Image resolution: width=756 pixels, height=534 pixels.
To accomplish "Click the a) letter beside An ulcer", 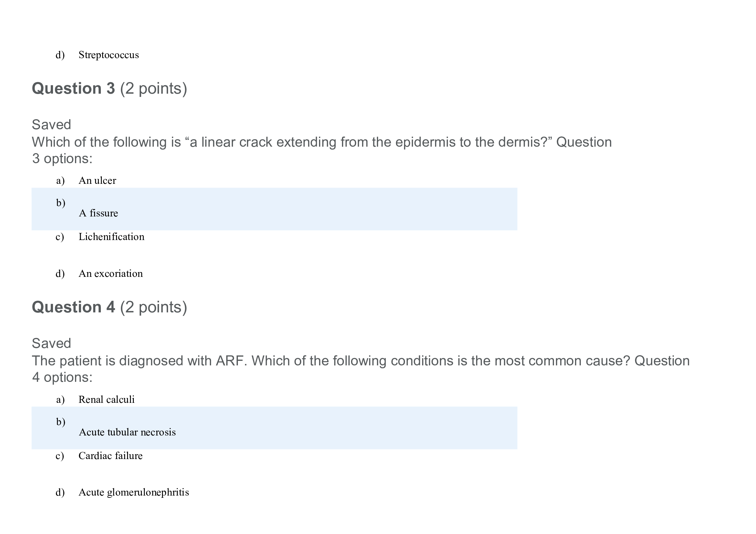I will point(60,181).
